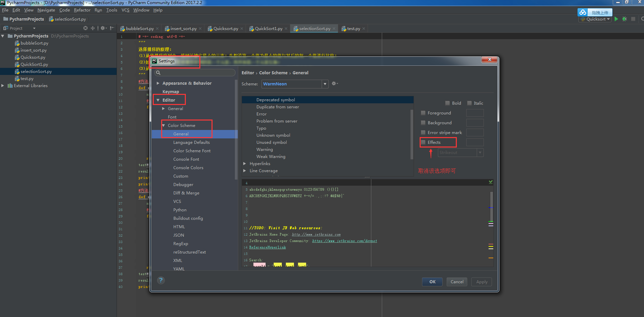The image size is (644, 317).
Task: Open the Refactor menu
Action: (82, 10)
